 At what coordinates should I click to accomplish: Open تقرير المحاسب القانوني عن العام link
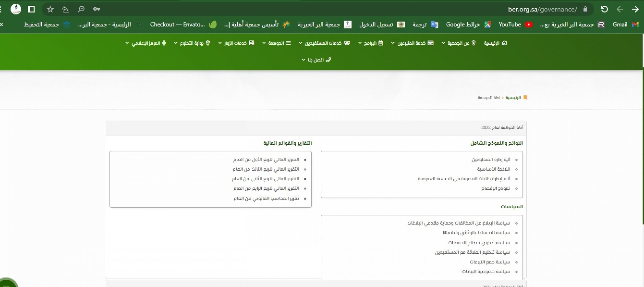click(266, 199)
